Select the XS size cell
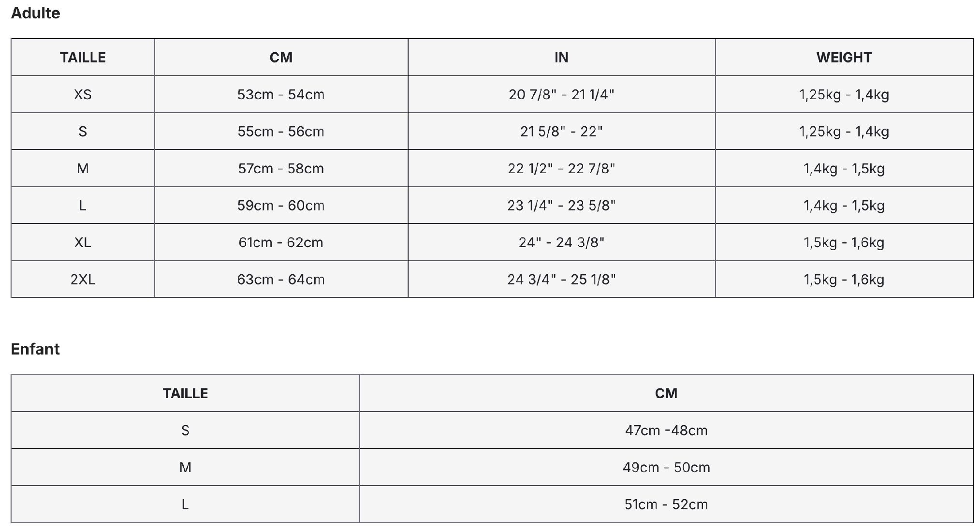The image size is (980, 532). (x=83, y=94)
